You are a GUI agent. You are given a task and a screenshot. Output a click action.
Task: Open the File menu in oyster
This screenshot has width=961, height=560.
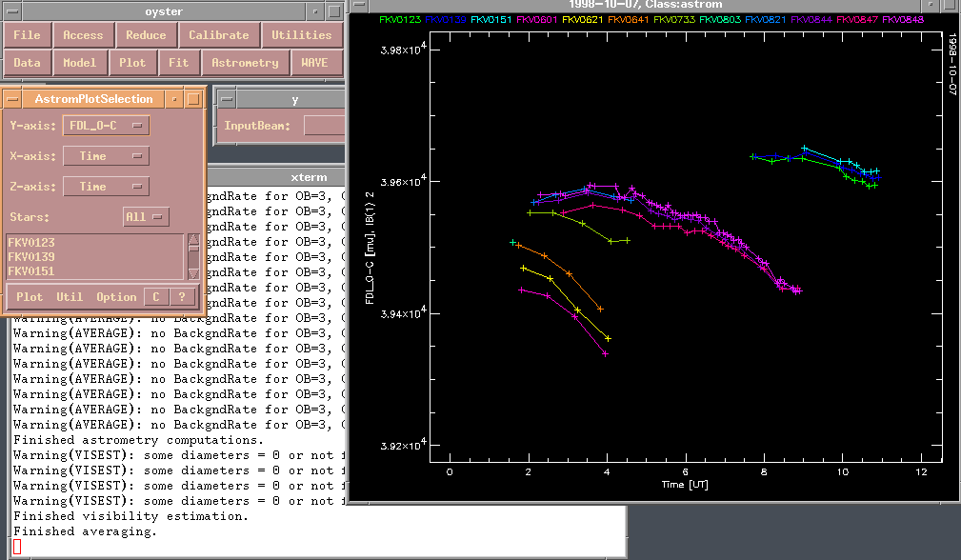click(x=27, y=35)
